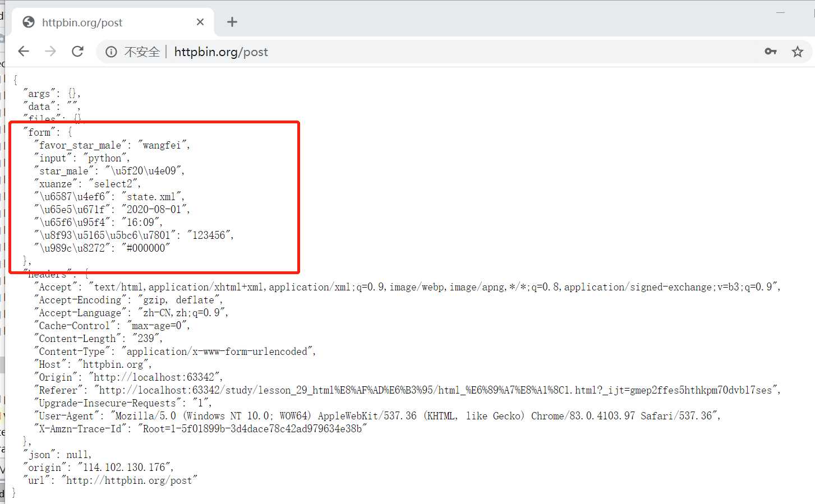
Task: Click the "Origin" localhost:63342 line
Action: 128,377
